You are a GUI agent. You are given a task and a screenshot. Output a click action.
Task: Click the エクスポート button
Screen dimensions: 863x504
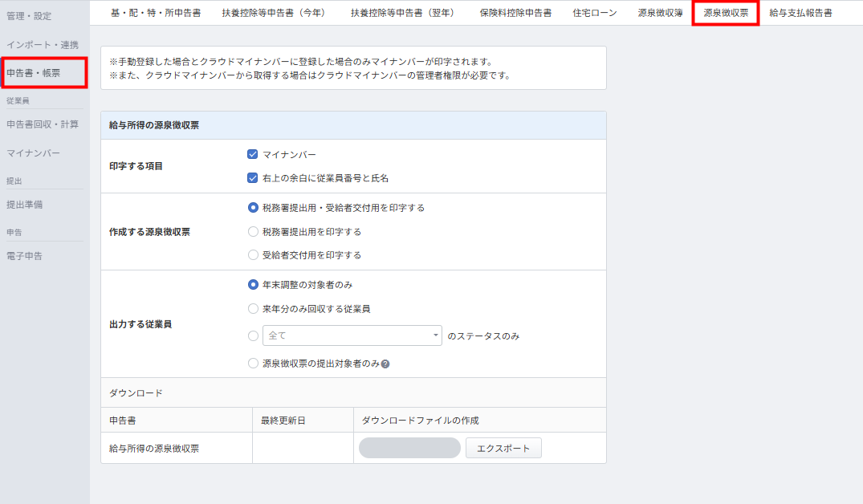click(x=503, y=448)
